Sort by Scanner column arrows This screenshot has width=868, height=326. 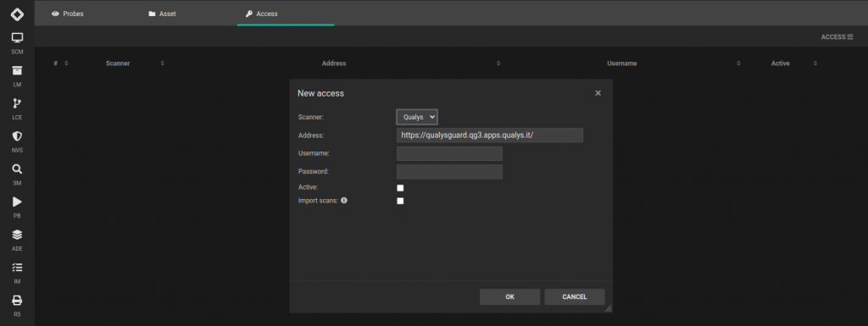coord(162,64)
